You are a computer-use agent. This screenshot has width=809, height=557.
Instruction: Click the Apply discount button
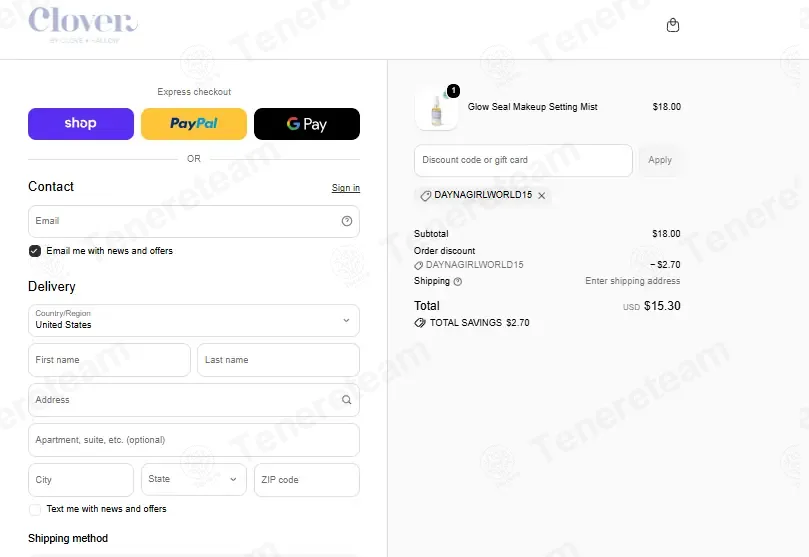660,160
